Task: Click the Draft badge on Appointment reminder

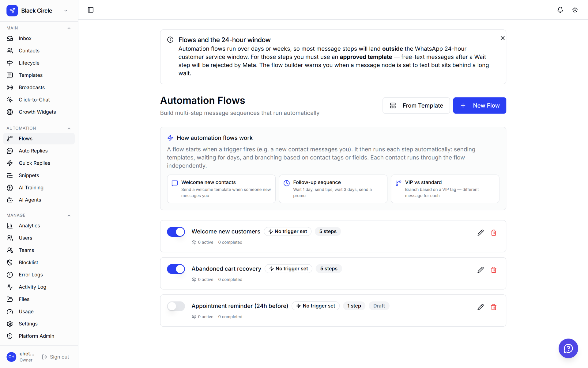Action: point(379,306)
